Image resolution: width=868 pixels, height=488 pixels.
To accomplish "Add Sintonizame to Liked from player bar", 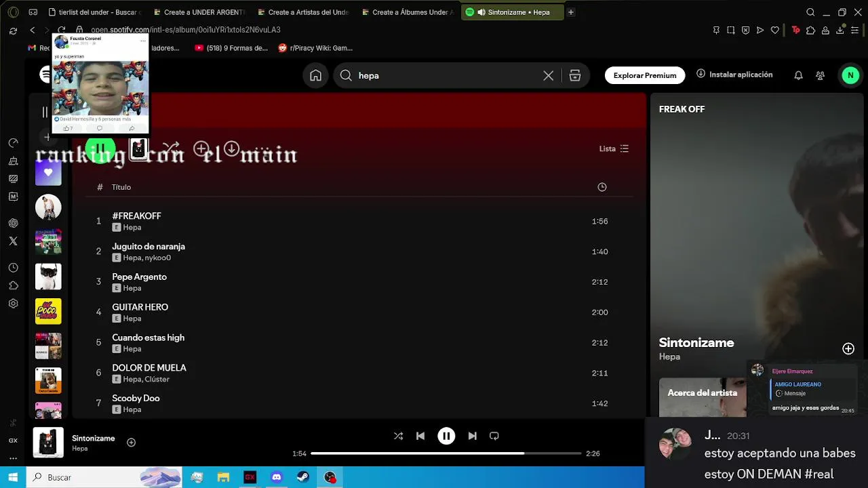I will pos(132,443).
